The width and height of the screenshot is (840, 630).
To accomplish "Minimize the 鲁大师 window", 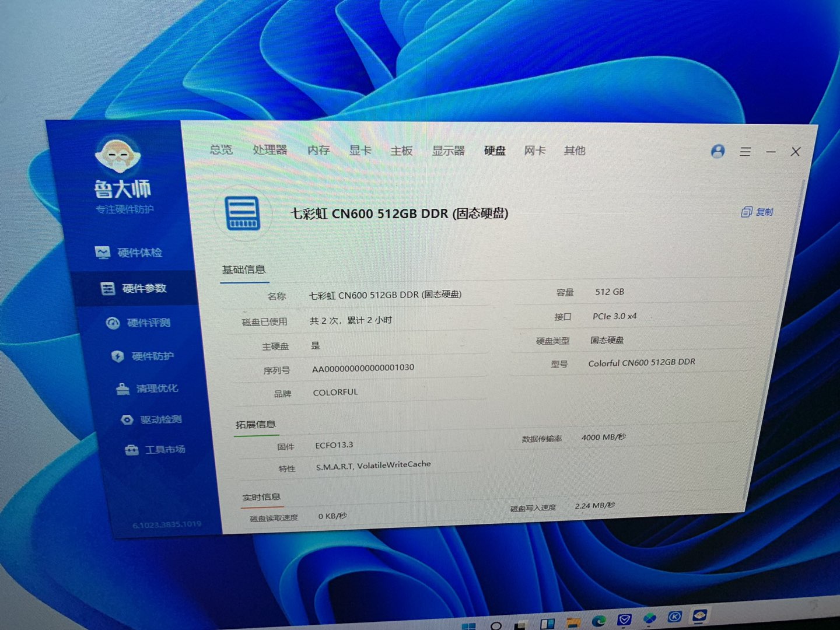I will tap(771, 152).
